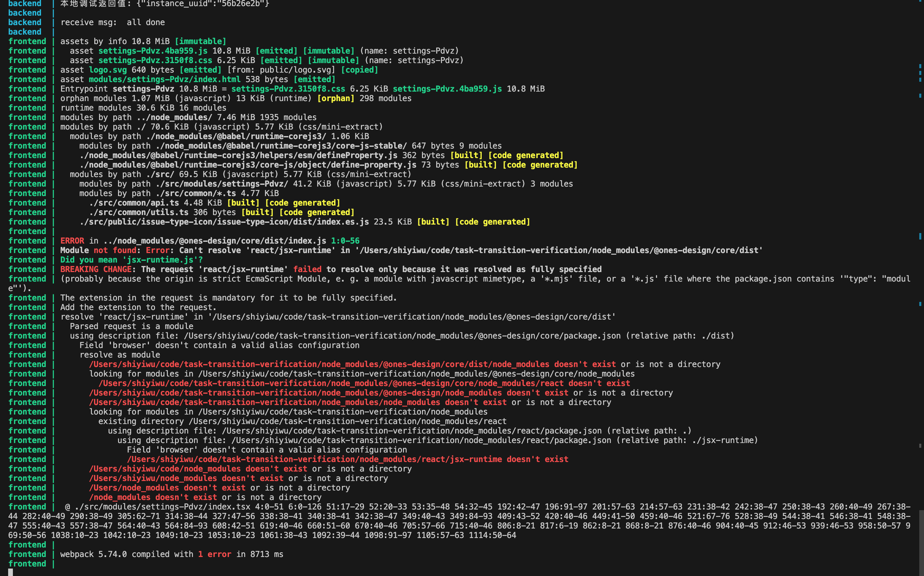The image size is (924, 576).
Task: Click 'Entrypoint settings-Pdvz' text
Action: tap(117, 89)
